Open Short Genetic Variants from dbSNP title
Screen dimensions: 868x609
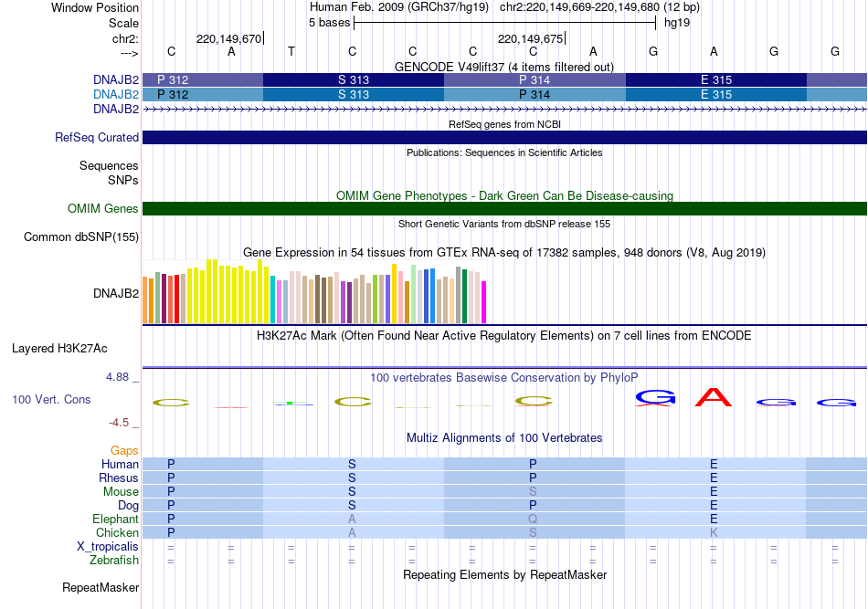click(504, 224)
